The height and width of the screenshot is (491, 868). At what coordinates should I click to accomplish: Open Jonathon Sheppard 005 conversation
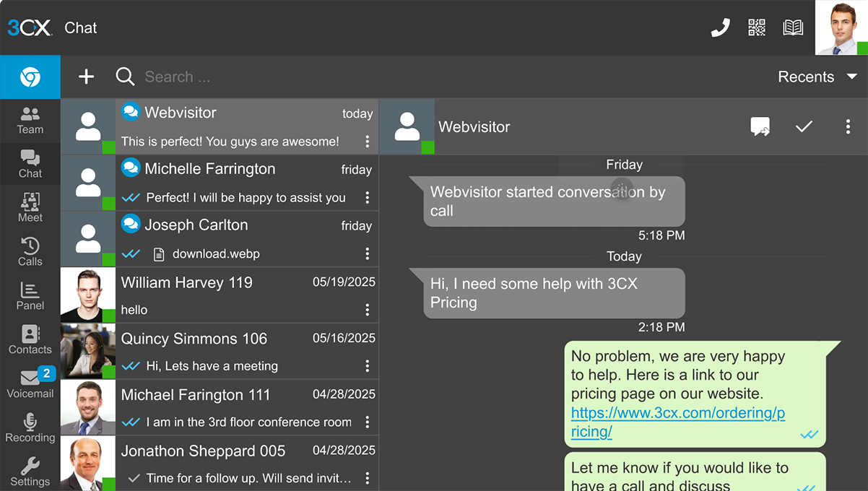[x=220, y=463]
